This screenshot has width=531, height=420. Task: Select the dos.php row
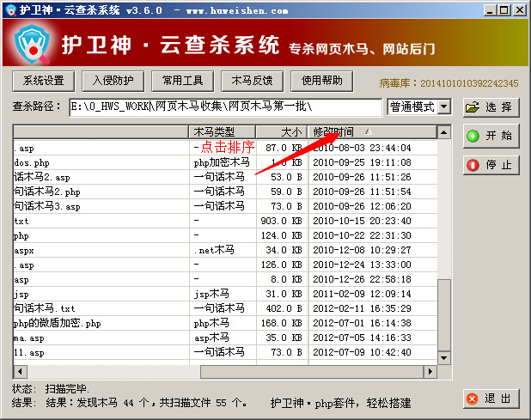(x=225, y=163)
